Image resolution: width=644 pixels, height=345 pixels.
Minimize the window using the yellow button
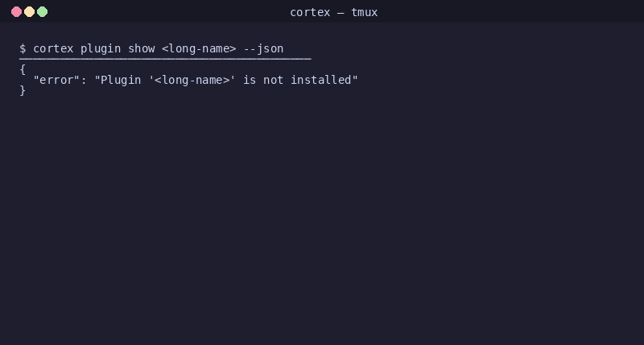(x=29, y=12)
